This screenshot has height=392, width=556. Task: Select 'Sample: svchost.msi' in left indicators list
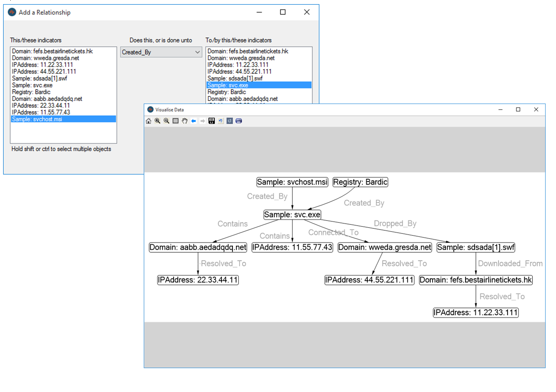(x=63, y=119)
